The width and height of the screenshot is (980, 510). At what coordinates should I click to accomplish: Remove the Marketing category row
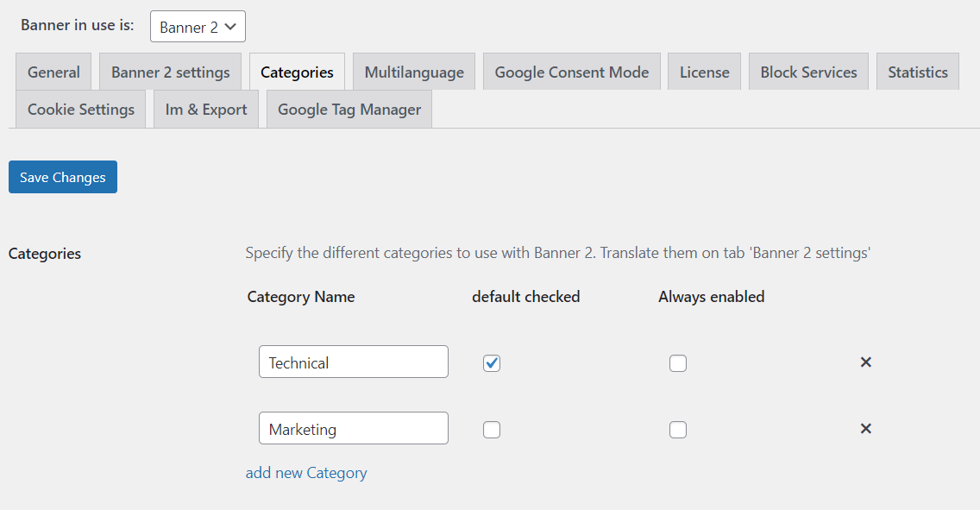point(865,429)
